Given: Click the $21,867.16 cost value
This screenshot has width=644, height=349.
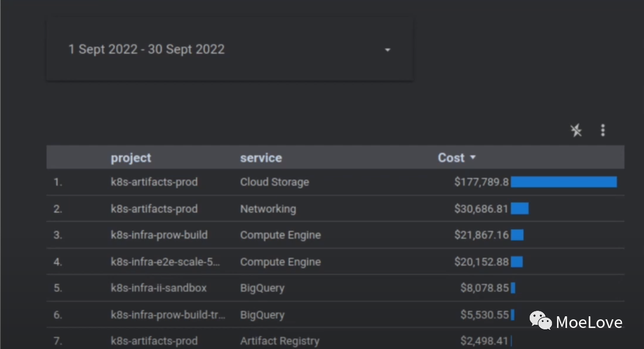Looking at the screenshot, I should (x=481, y=235).
